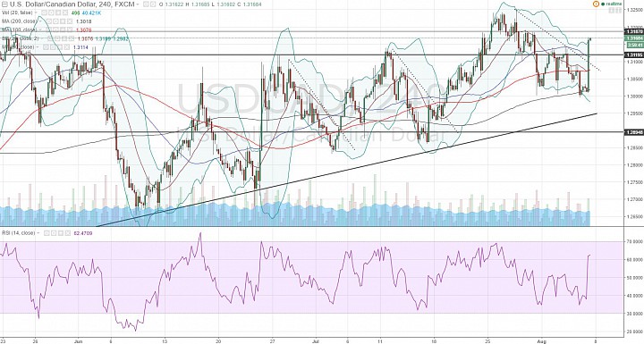Hide main USD/CAD series with eye icon

click(146, 4)
